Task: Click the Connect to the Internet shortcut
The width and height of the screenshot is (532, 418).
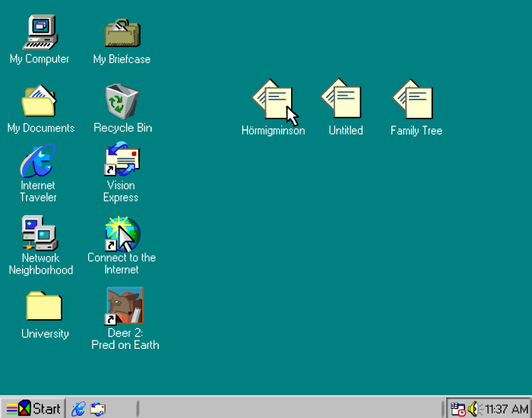Action: coord(122,233)
